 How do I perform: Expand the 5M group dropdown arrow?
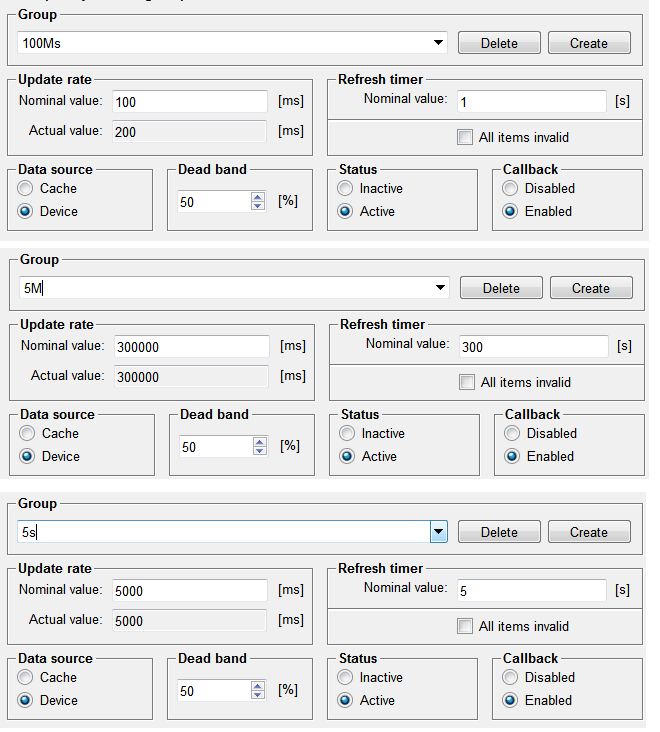[x=440, y=288]
